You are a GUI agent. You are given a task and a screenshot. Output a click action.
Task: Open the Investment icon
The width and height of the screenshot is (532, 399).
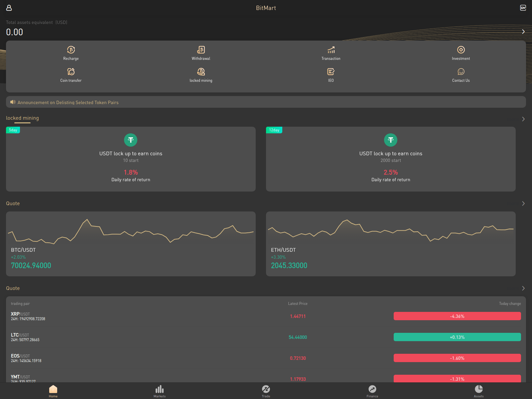tap(461, 50)
